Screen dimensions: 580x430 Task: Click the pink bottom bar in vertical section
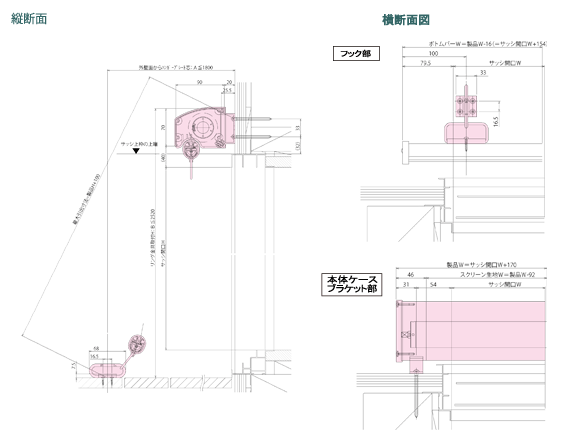coord(107,371)
